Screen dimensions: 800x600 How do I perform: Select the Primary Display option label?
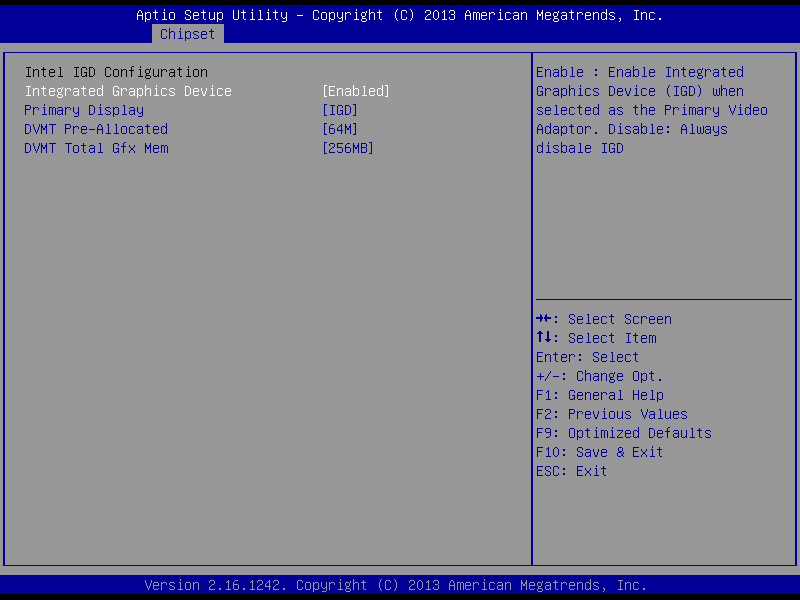pyautogui.click(x=84, y=110)
